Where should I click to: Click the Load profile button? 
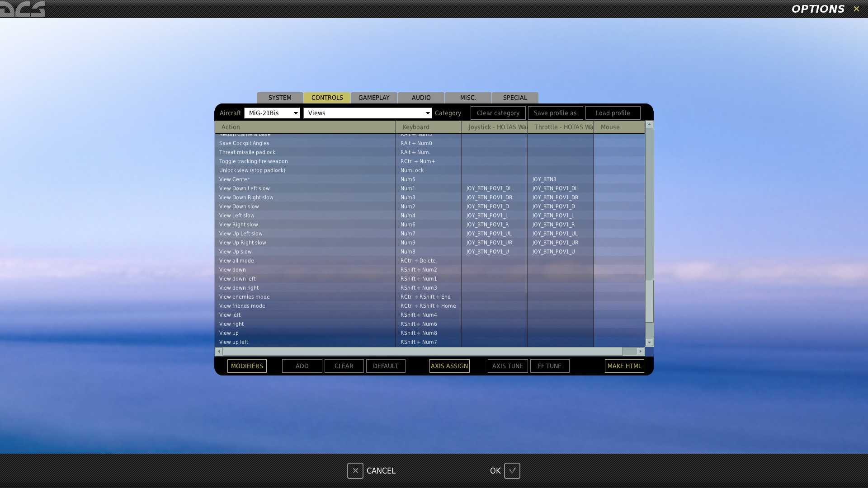click(613, 113)
